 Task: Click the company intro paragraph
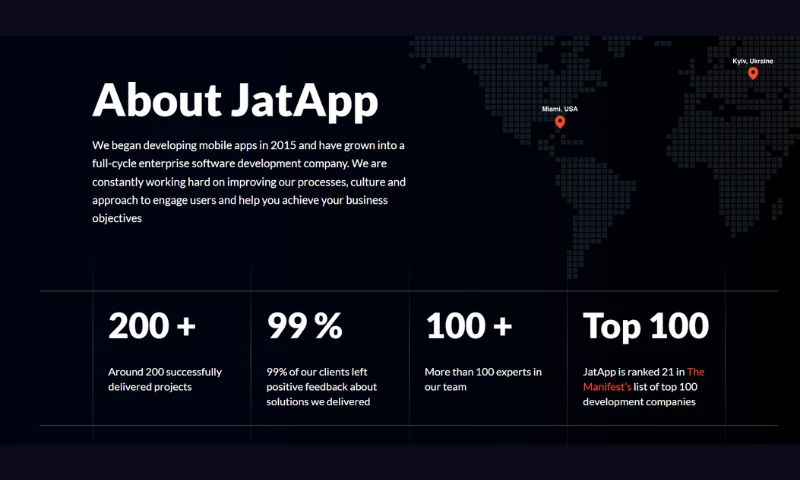click(x=248, y=182)
